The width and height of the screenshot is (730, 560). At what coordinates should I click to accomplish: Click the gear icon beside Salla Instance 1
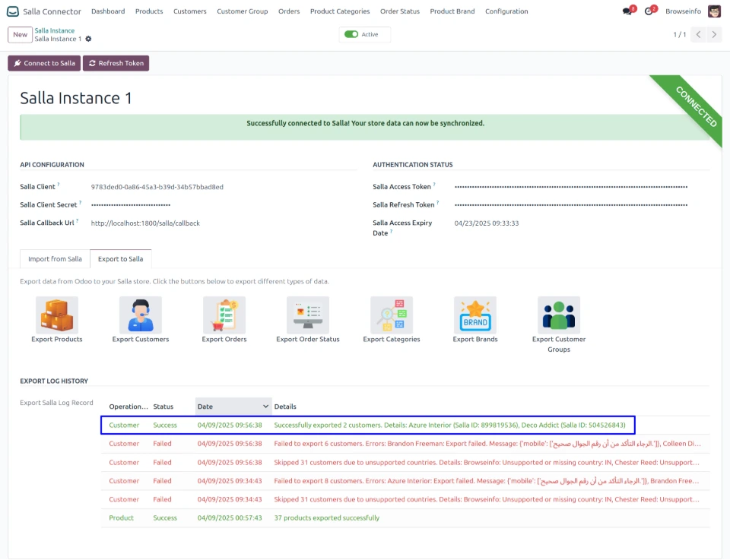88,39
